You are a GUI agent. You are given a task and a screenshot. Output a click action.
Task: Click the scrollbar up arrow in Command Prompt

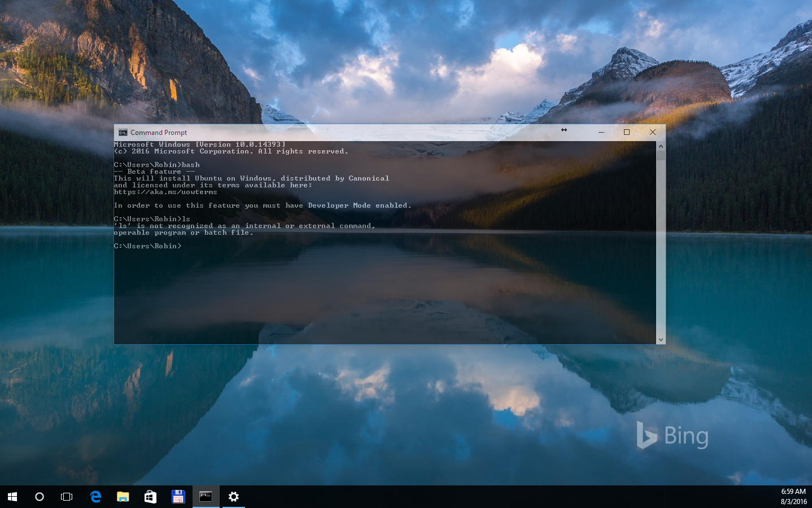point(661,146)
